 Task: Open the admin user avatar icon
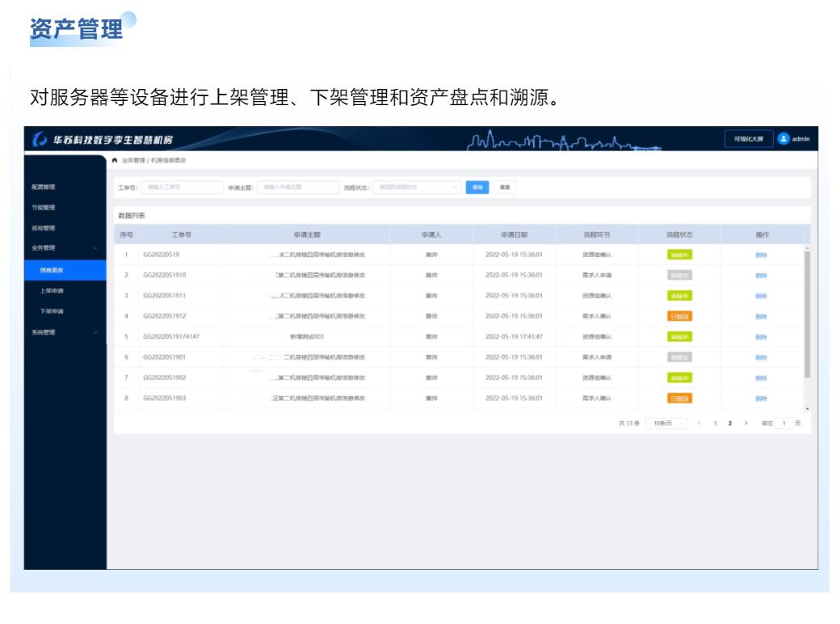coord(783,140)
